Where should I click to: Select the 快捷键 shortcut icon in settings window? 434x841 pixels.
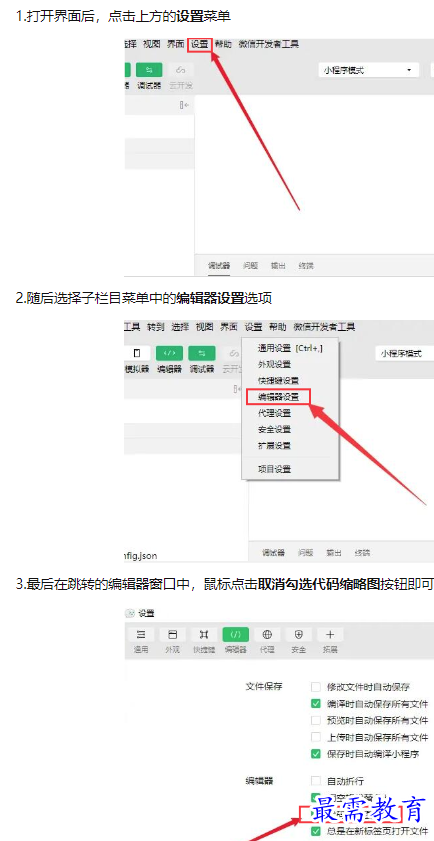tap(204, 635)
